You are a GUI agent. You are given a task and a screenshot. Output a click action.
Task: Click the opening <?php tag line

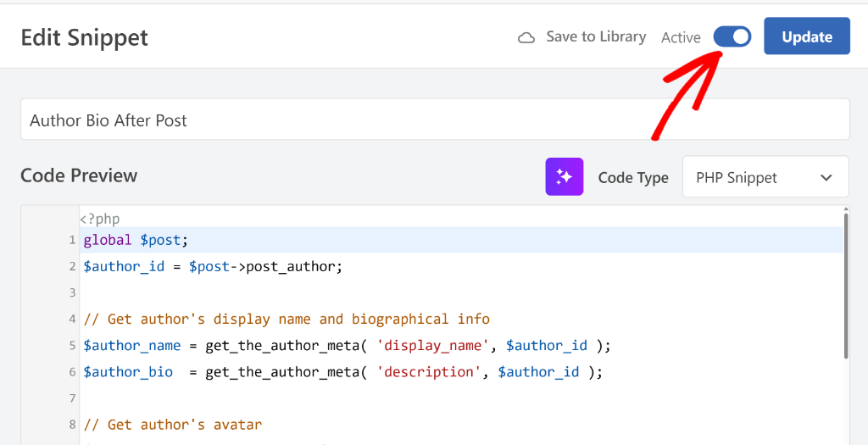coord(100,219)
